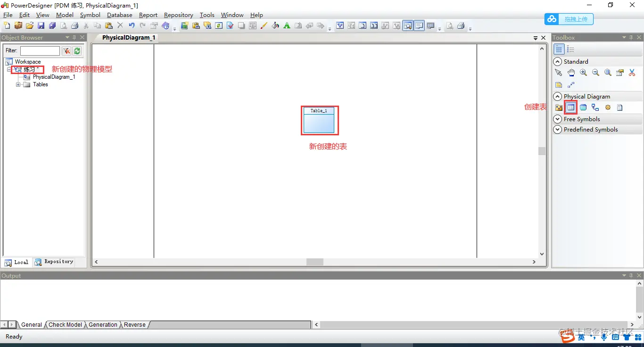Image resolution: width=644 pixels, height=347 pixels.
Task: Switch to the Reverse output tab
Action: coord(135,325)
